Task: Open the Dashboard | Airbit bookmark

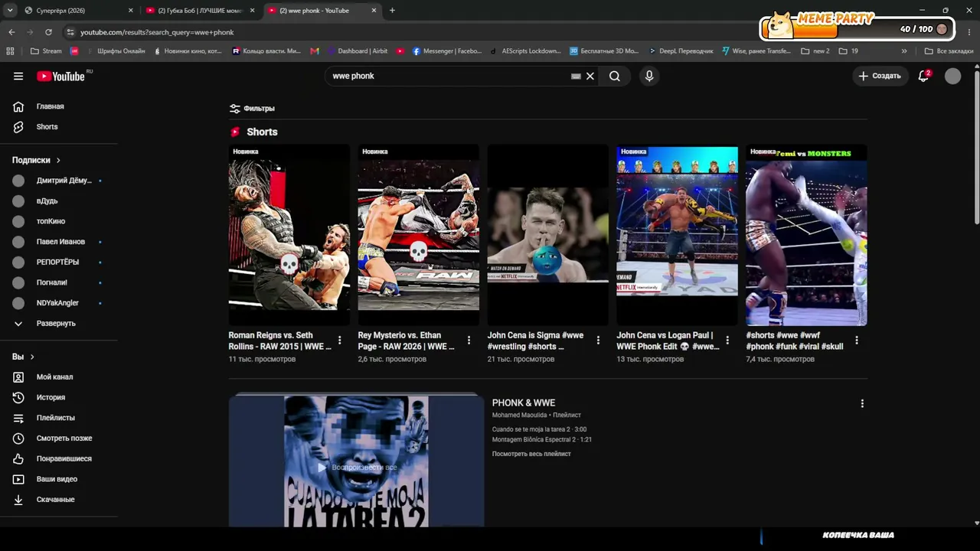Action: click(358, 51)
